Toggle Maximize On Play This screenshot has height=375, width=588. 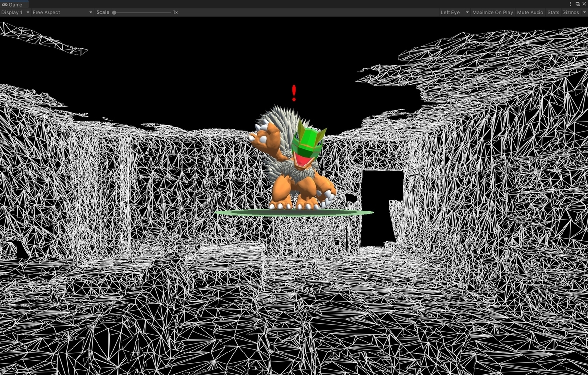pos(492,12)
